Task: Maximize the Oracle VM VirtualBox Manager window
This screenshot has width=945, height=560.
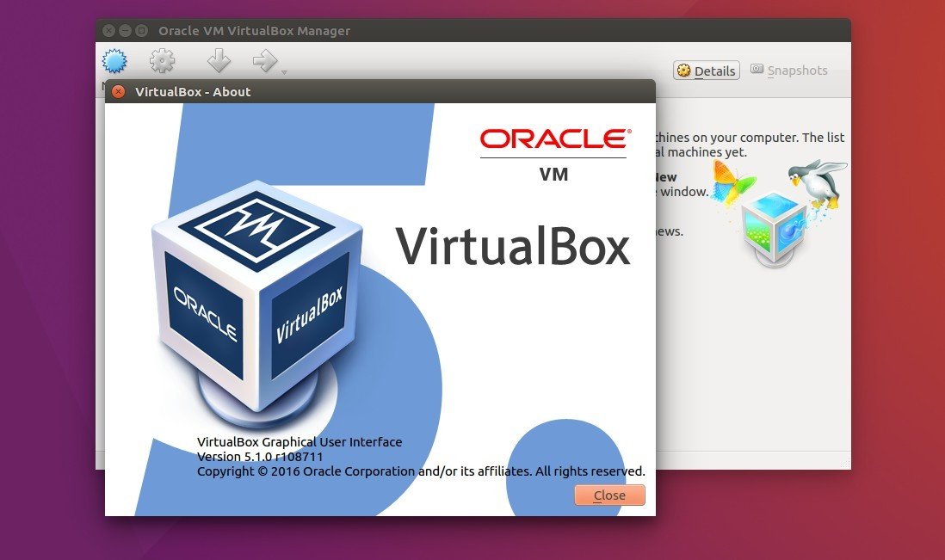Action: point(142,30)
